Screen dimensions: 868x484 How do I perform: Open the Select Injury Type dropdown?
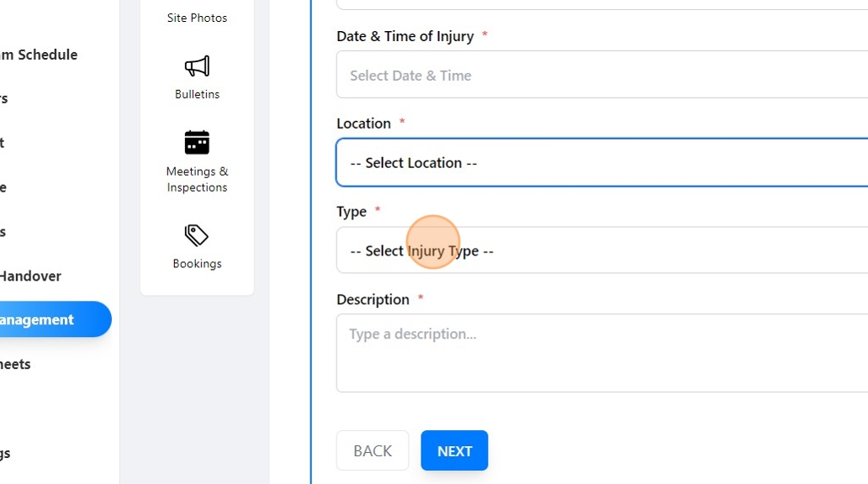pyautogui.click(x=601, y=250)
